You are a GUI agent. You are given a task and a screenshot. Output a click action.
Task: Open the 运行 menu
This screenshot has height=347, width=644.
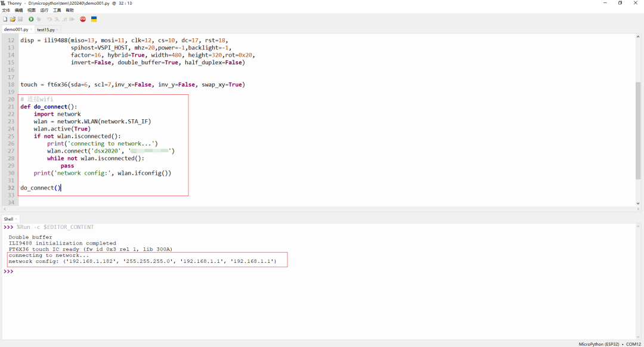pyautogui.click(x=44, y=10)
